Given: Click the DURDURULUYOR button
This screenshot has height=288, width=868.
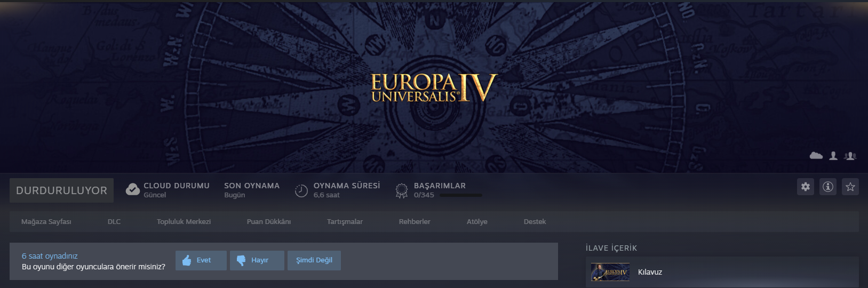Looking at the screenshot, I should (61, 190).
